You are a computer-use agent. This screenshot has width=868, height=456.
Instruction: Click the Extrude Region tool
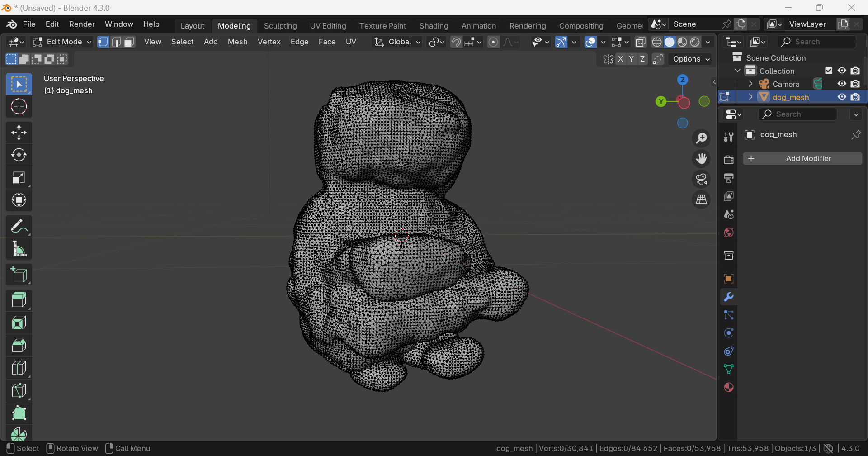click(x=19, y=300)
